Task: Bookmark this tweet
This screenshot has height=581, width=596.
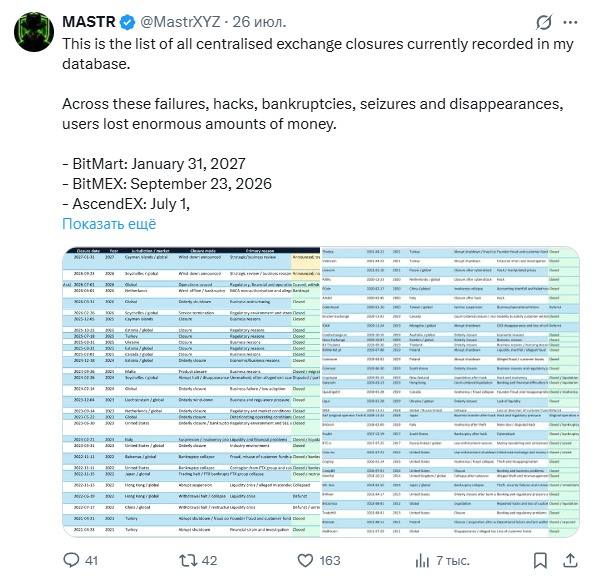Action: [x=540, y=560]
